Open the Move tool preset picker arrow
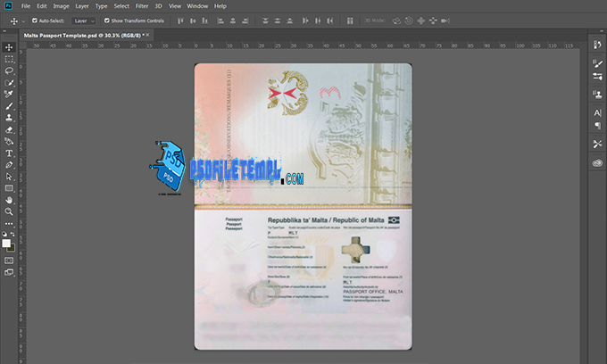The width and height of the screenshot is (607, 364). (x=23, y=21)
